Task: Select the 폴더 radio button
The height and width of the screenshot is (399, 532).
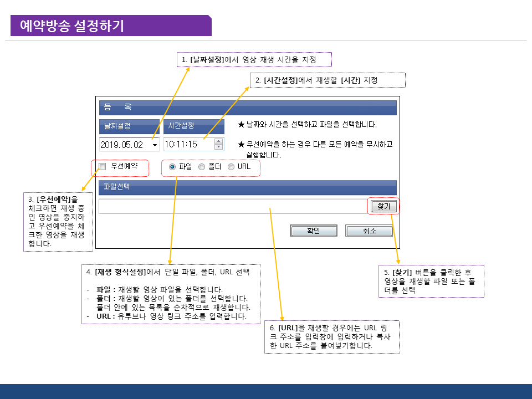Action: coord(202,167)
